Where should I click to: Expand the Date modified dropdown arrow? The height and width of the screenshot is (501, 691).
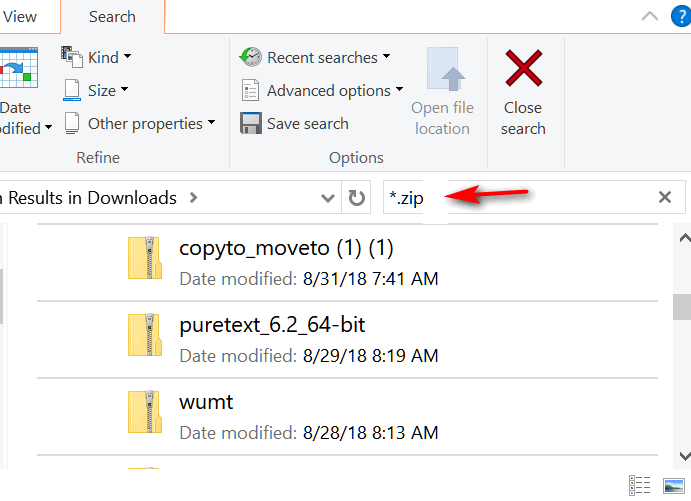pos(48,128)
